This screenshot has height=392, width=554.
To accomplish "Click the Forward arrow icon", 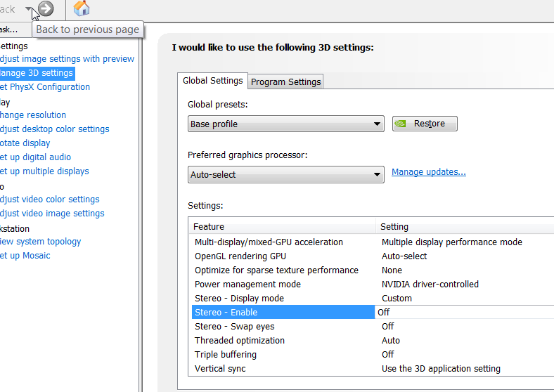I will coord(46,8).
